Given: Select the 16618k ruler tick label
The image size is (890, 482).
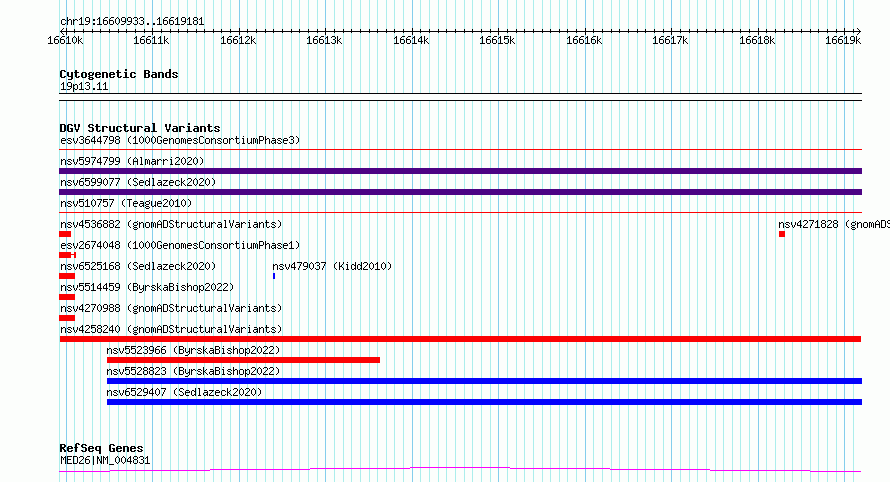Looking at the screenshot, I should point(757,40).
